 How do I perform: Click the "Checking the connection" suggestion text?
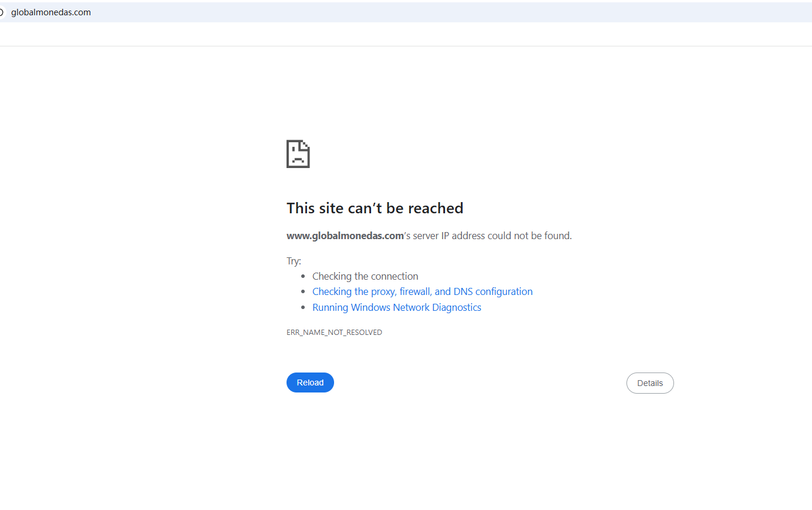pyautogui.click(x=365, y=276)
